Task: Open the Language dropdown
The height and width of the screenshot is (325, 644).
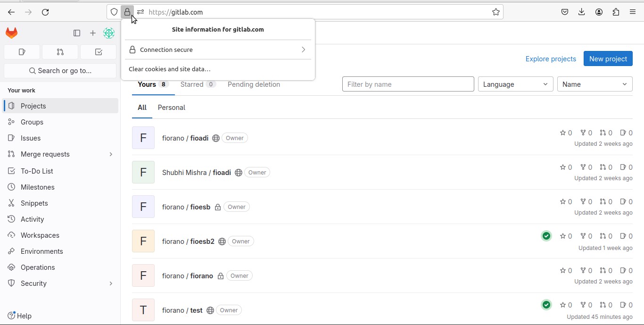Action: pyautogui.click(x=515, y=84)
